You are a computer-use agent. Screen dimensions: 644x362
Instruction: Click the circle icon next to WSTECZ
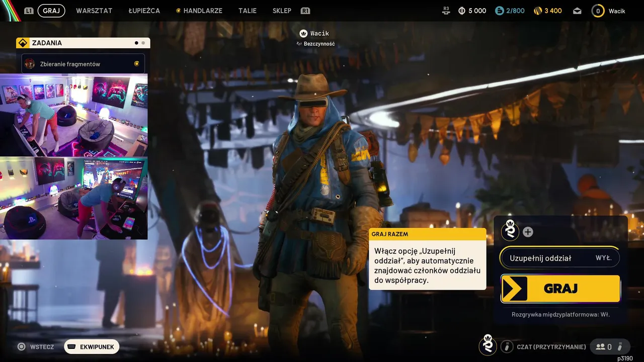point(22,346)
